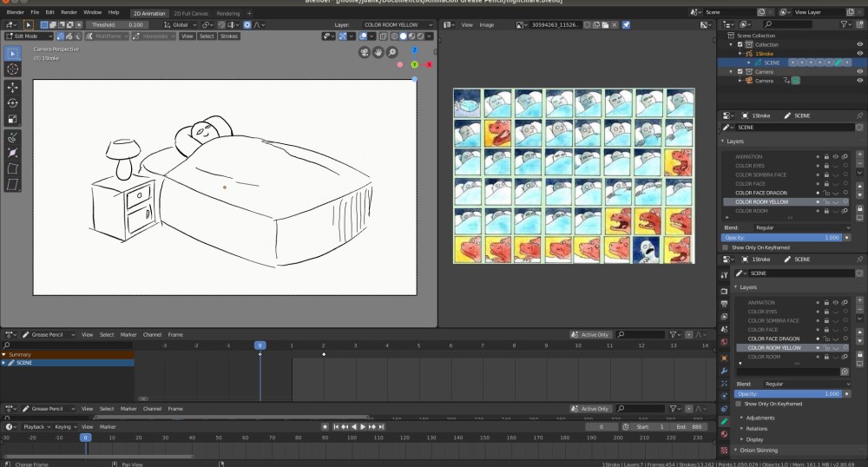The image size is (868, 467).
Task: Expand the Onion Skinning panel
Action: (x=761, y=450)
